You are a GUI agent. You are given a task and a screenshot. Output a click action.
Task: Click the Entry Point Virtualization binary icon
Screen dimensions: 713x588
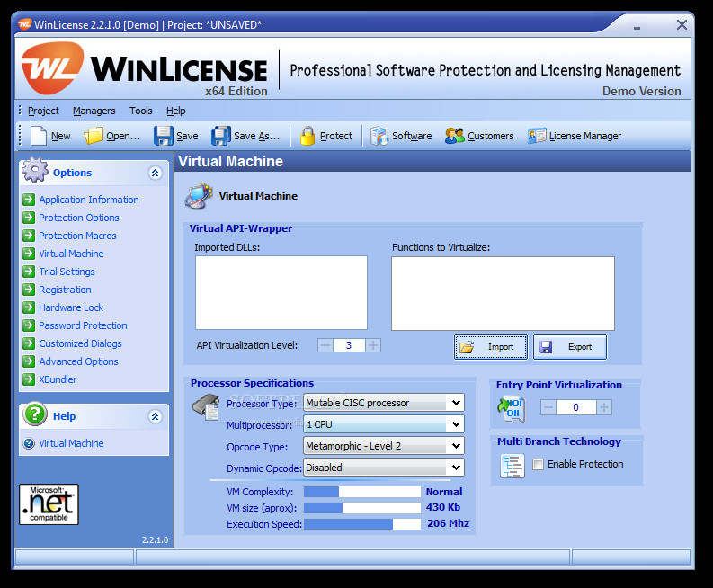[x=511, y=409]
